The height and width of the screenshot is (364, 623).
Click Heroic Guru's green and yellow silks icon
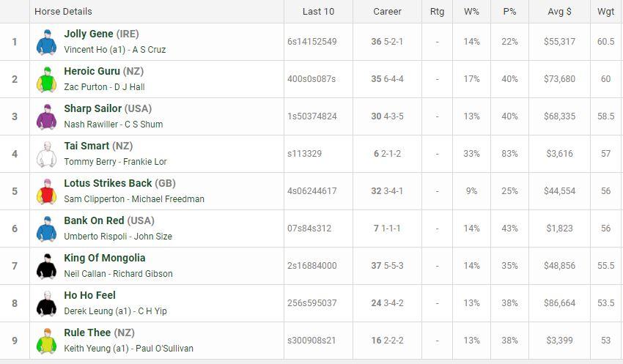coord(46,79)
